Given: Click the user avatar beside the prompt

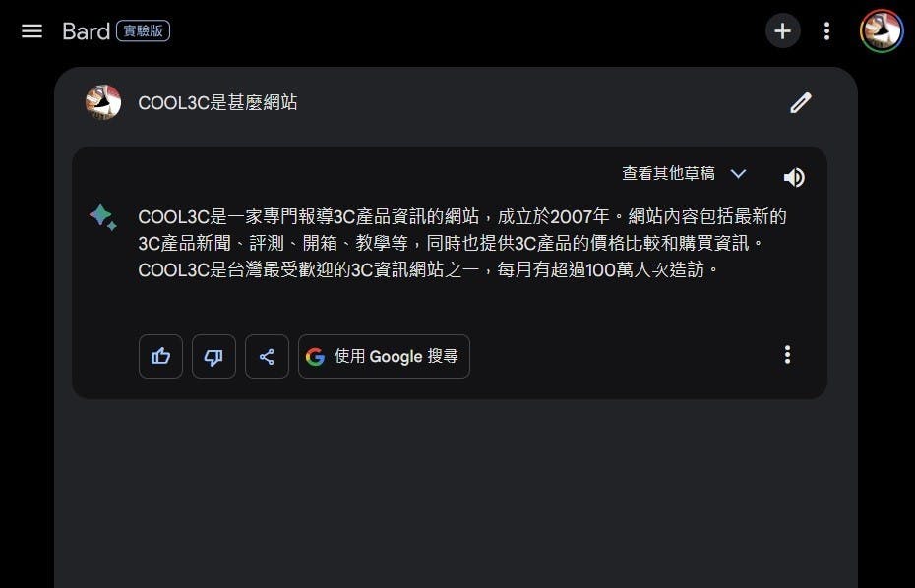Looking at the screenshot, I should (x=103, y=102).
